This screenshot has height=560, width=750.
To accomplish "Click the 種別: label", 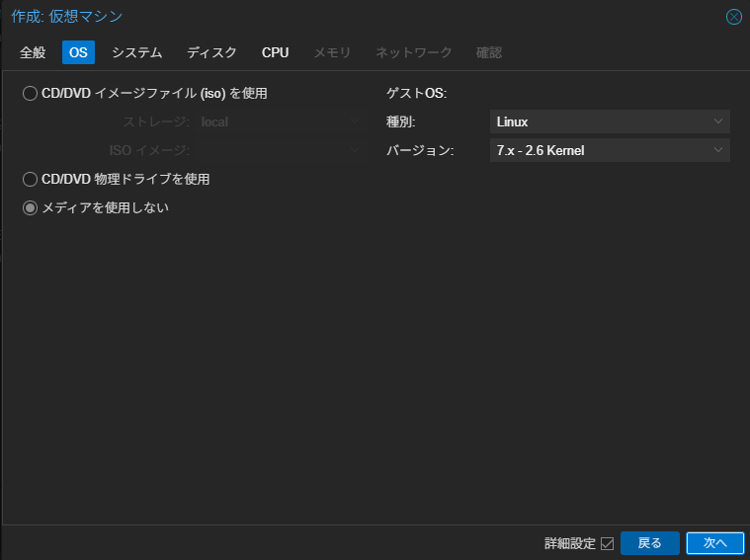I will (x=401, y=121).
